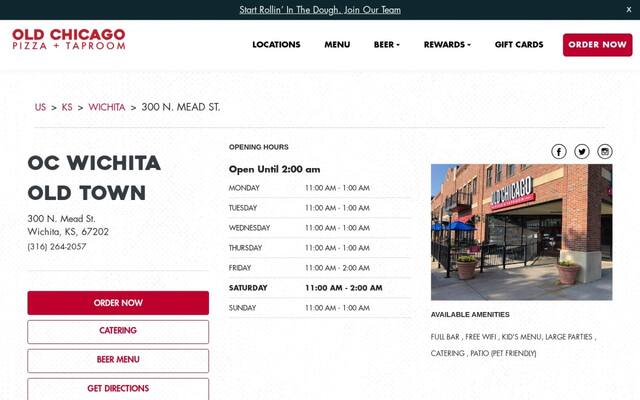Click the Available Amenities heading
The image size is (640, 400).
pos(470,315)
